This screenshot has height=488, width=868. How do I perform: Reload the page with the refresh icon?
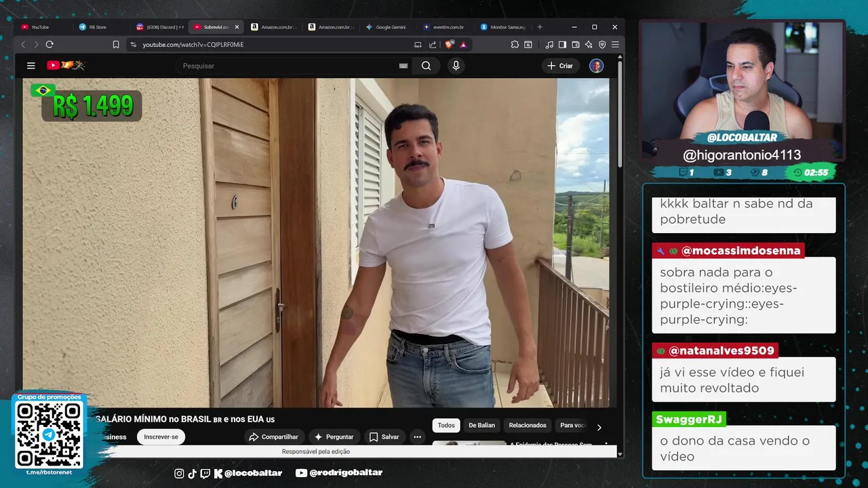tap(50, 44)
